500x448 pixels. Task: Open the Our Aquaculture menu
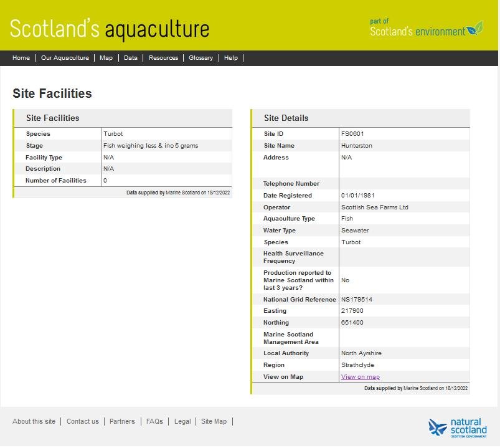click(65, 58)
